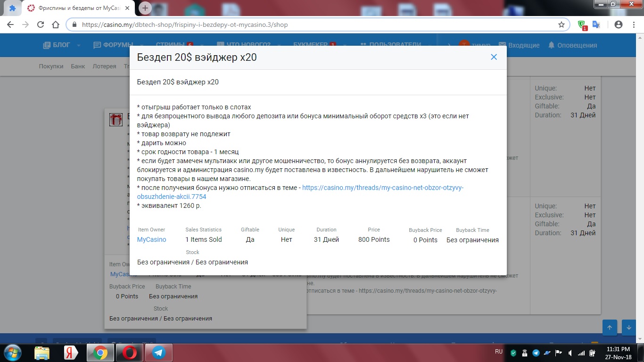Select the 'дарить можно' line
644x362 pixels.
coord(162,143)
